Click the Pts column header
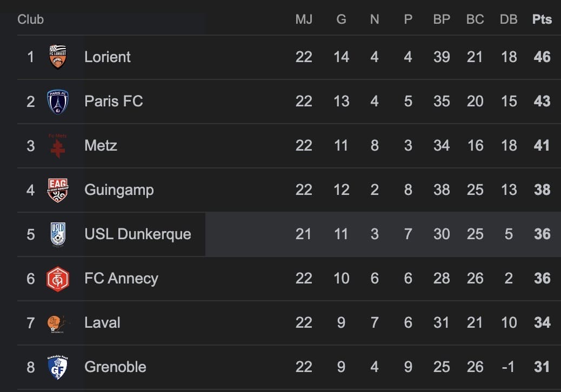Screen dimensions: 561x392 click(x=542, y=19)
